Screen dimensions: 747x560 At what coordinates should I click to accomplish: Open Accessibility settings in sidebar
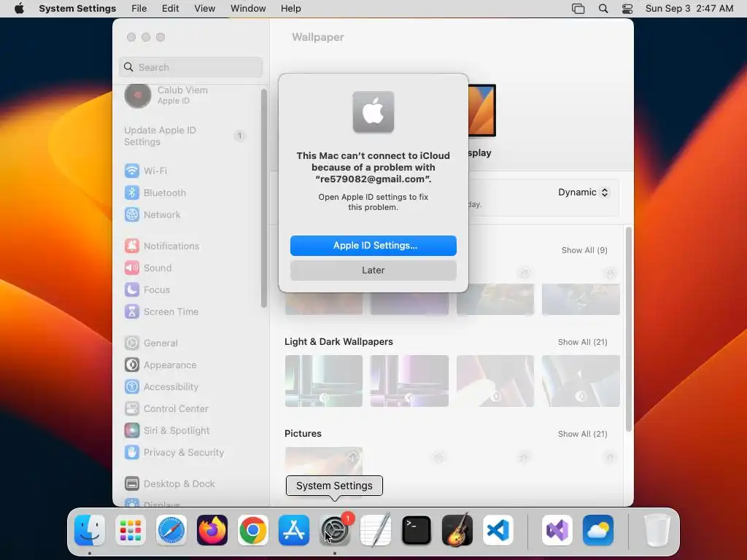161,387
